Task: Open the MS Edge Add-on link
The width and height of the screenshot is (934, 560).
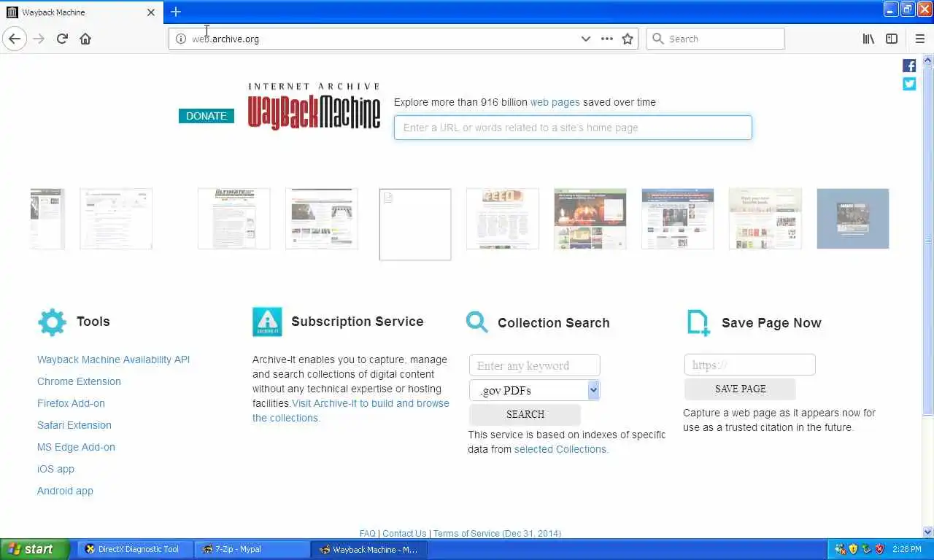Action: [x=76, y=447]
